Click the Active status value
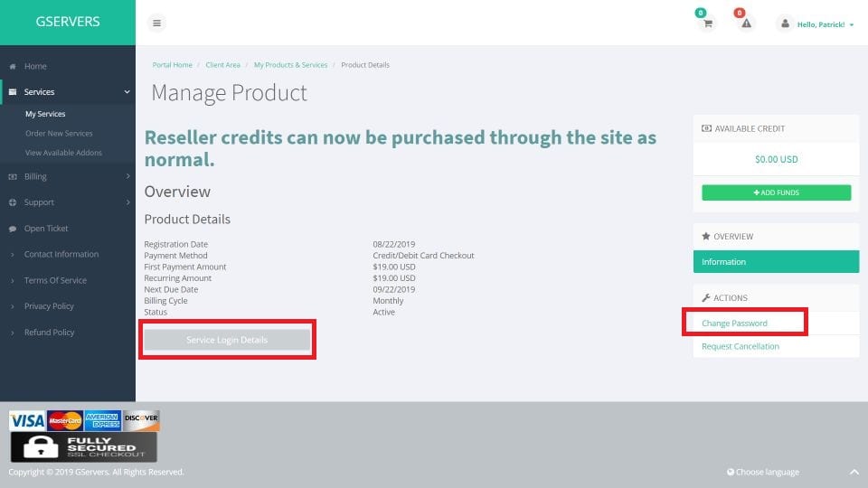 [383, 312]
